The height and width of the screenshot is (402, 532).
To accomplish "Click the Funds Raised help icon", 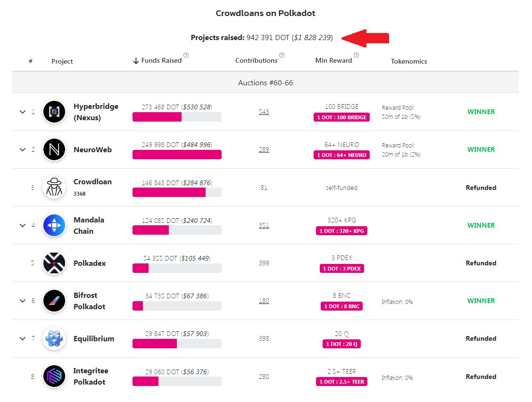I will pyautogui.click(x=186, y=55).
